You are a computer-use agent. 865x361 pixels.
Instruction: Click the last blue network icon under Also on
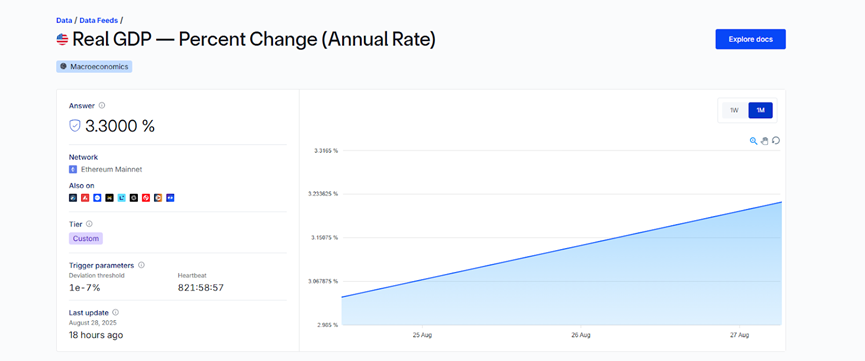(x=170, y=198)
